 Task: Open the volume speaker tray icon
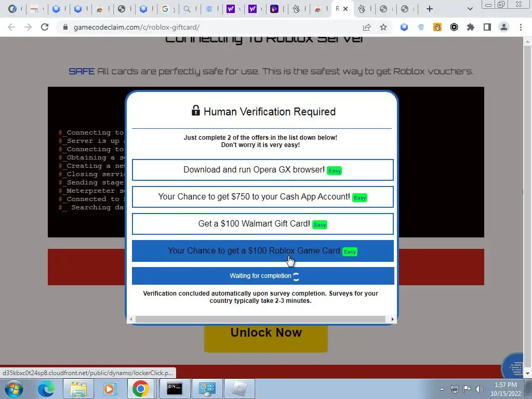click(480, 389)
